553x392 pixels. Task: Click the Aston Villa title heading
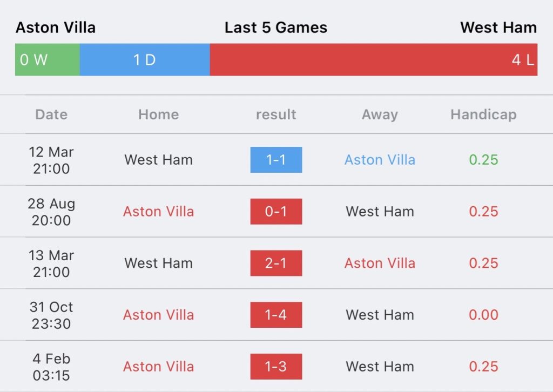pyautogui.click(x=56, y=28)
